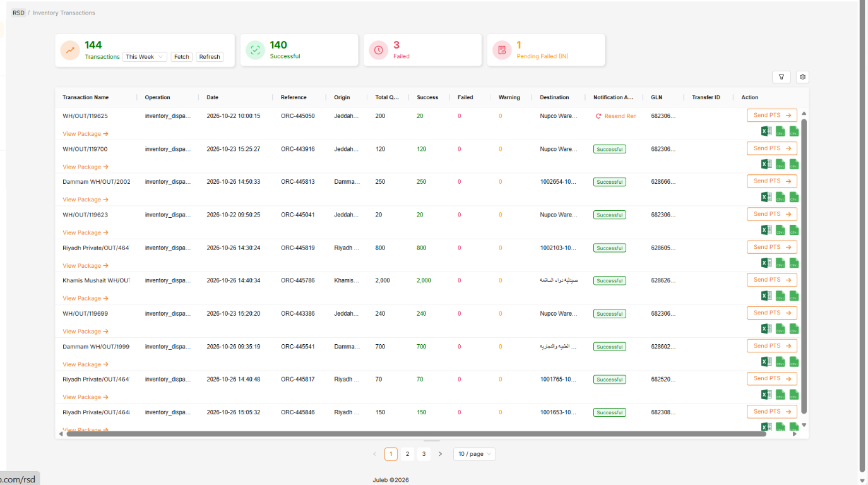Click the Transactions trend chart icon
The width and height of the screenshot is (868, 485).
click(70, 50)
